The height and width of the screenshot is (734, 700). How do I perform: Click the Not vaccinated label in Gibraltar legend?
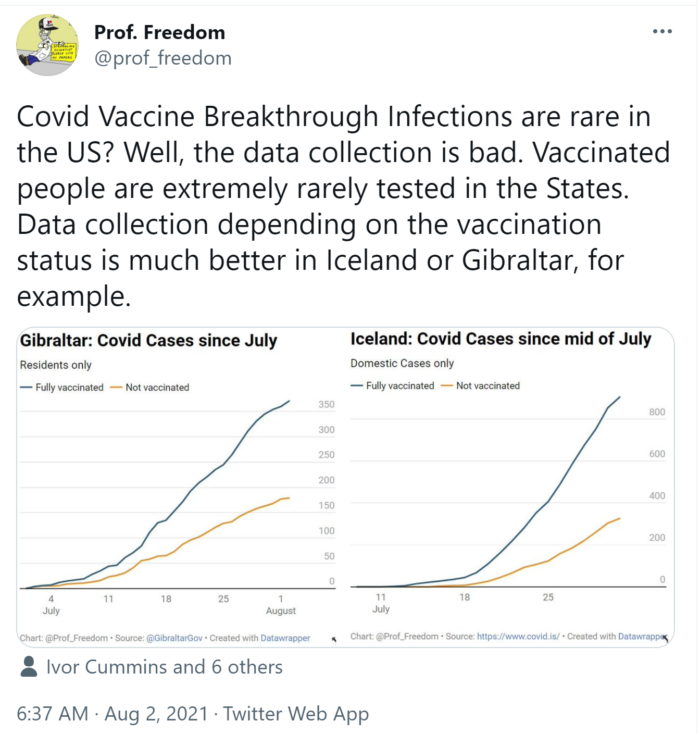[x=157, y=388]
